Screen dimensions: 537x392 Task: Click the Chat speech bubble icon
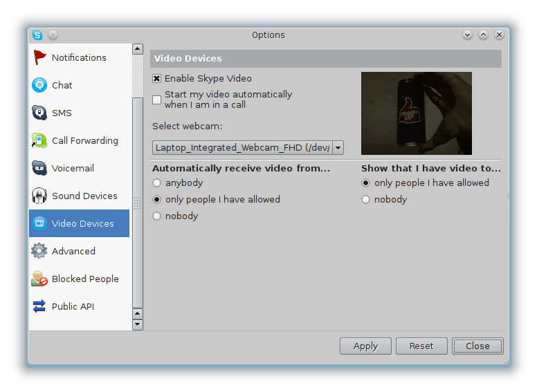39,85
